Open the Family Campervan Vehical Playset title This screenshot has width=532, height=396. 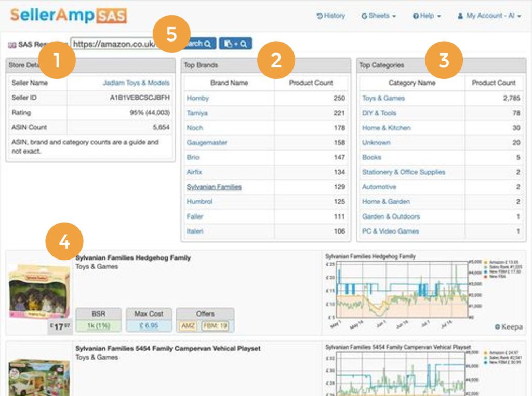pyautogui.click(x=168, y=349)
